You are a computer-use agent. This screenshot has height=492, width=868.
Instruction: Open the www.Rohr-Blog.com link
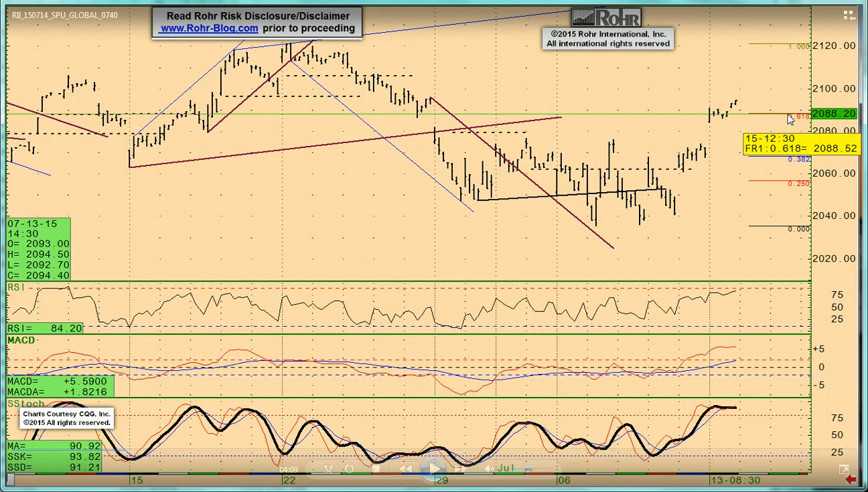(x=209, y=28)
